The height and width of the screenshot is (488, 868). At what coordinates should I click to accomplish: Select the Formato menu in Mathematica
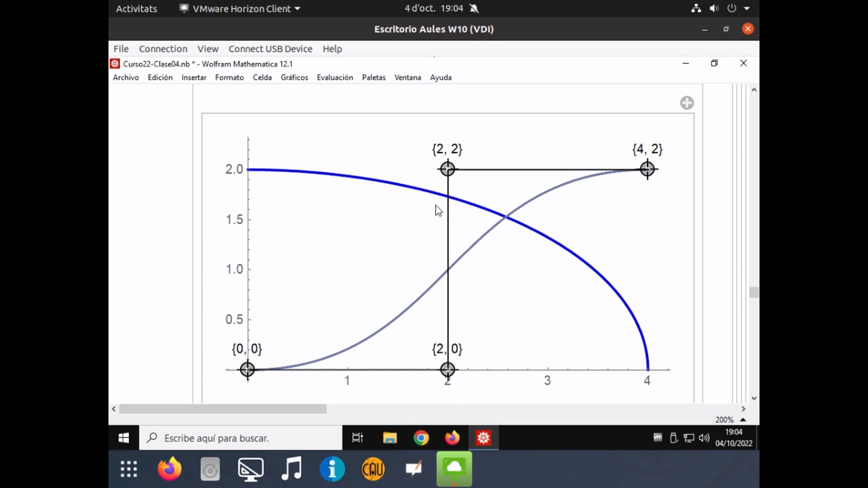point(229,77)
